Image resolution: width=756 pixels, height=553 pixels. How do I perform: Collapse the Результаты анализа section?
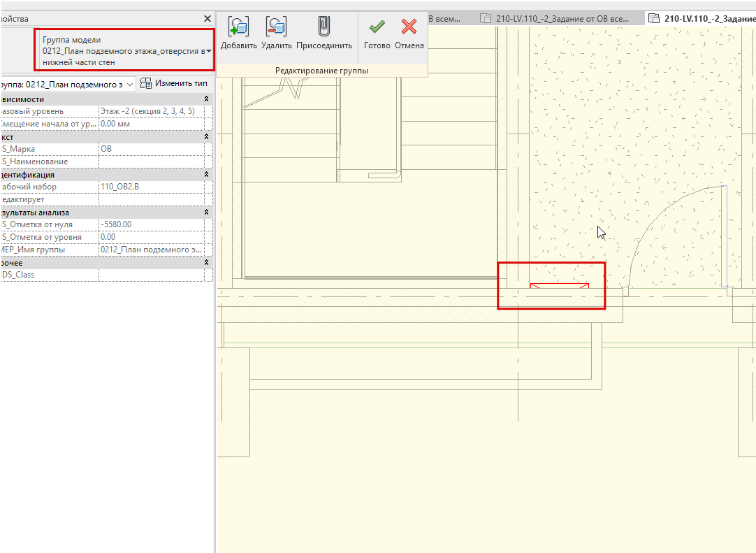(206, 213)
